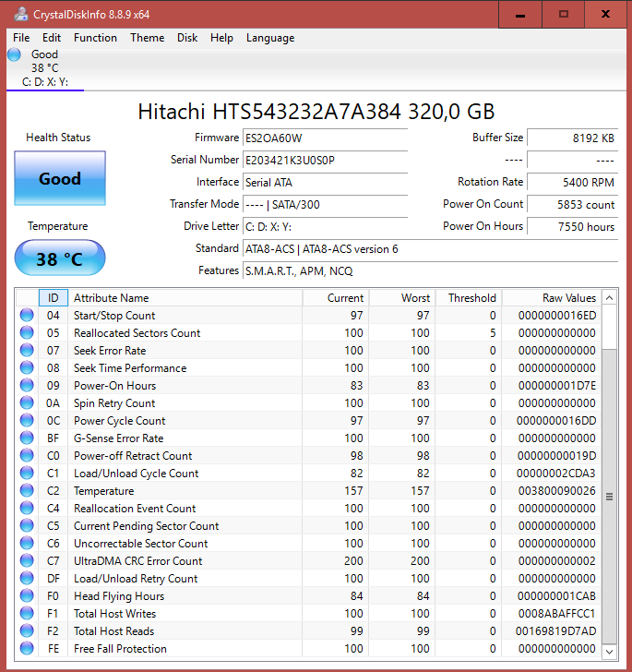Click the status orb for Head Flying Hours

point(27,595)
